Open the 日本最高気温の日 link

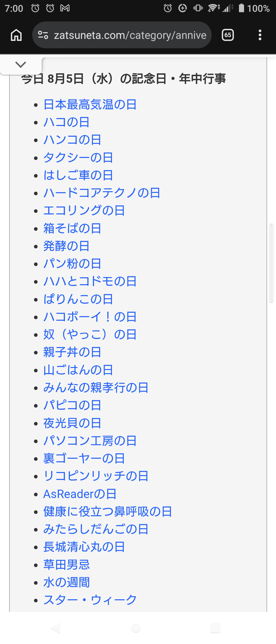tap(90, 105)
